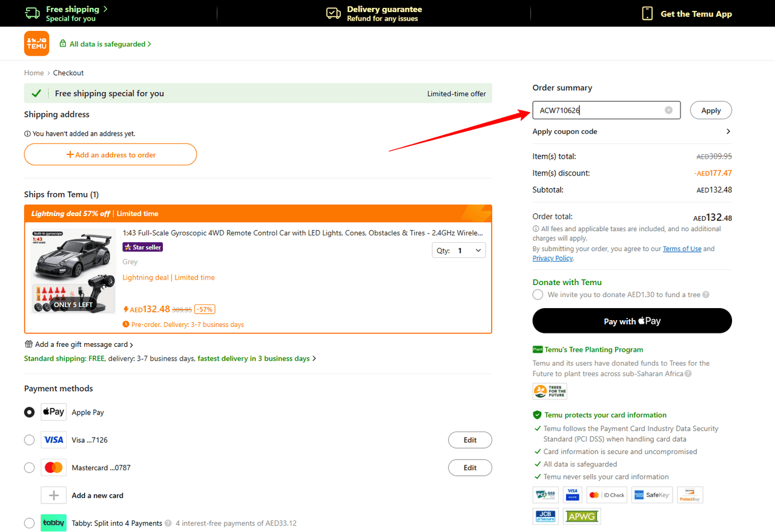
Task: Click the APWG badge
Action: [582, 516]
